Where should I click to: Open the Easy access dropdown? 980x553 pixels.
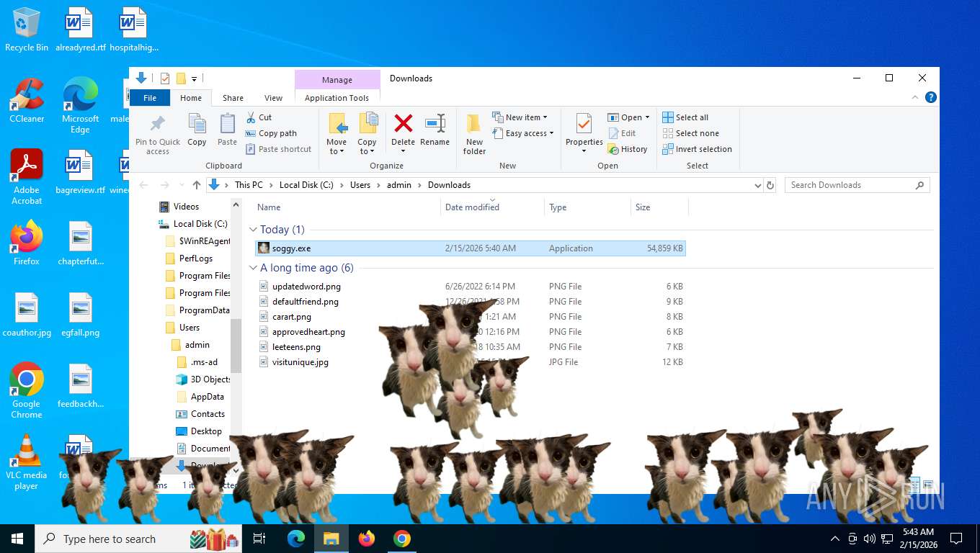tap(523, 133)
